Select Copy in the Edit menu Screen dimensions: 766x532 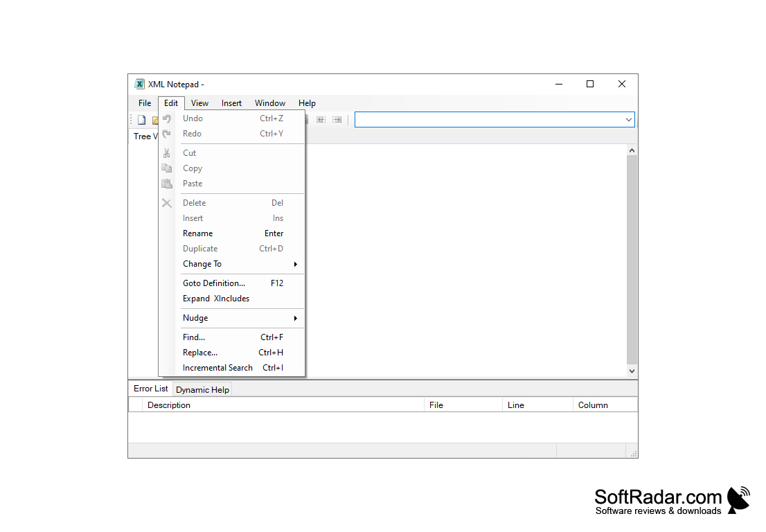(x=232, y=168)
